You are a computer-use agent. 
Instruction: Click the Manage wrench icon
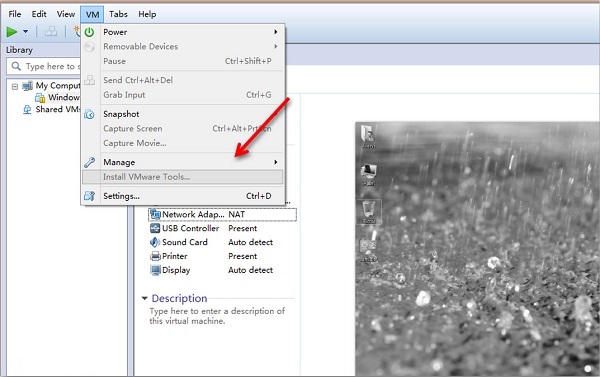(x=89, y=162)
